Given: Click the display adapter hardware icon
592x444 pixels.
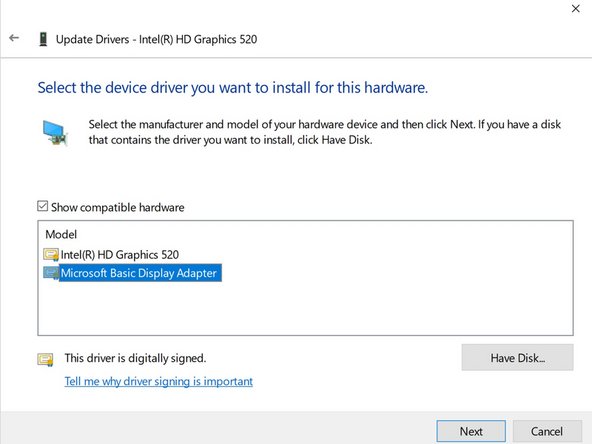Looking at the screenshot, I should [x=55, y=133].
